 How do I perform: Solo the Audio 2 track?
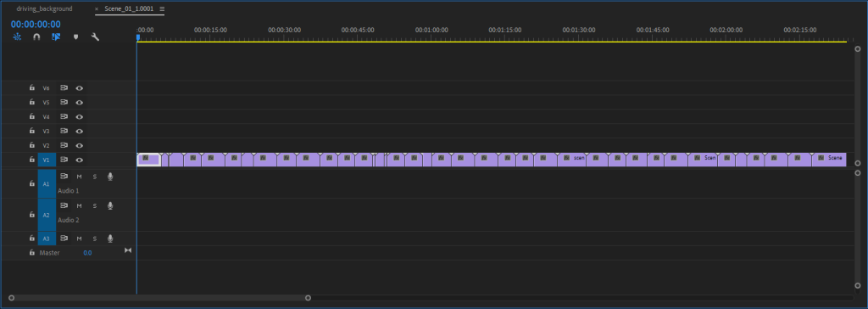pyautogui.click(x=95, y=205)
